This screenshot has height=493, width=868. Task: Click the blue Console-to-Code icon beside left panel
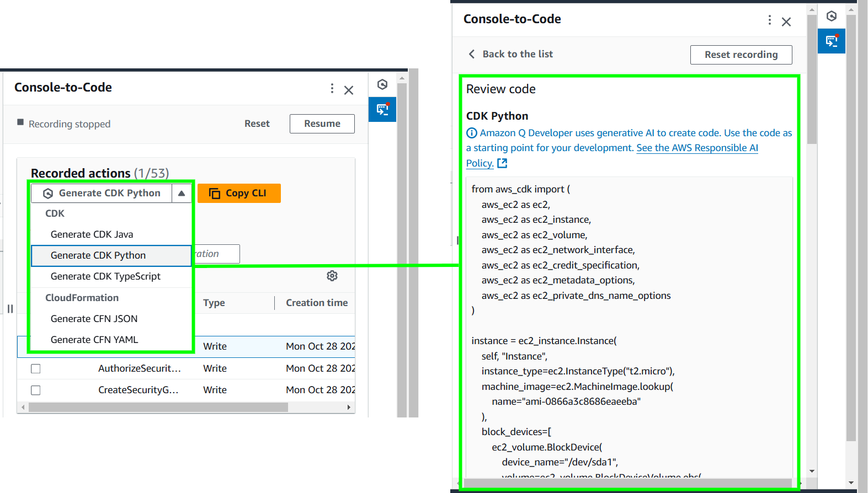pyautogui.click(x=382, y=109)
